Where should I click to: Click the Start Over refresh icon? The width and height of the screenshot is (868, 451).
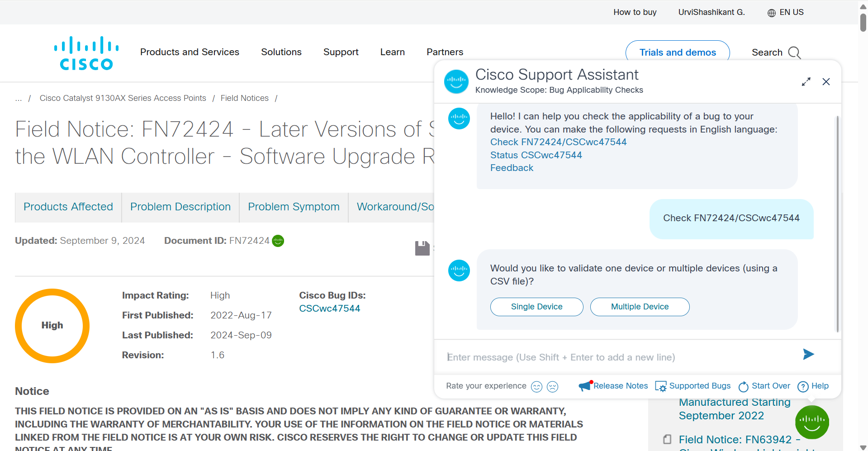point(744,387)
